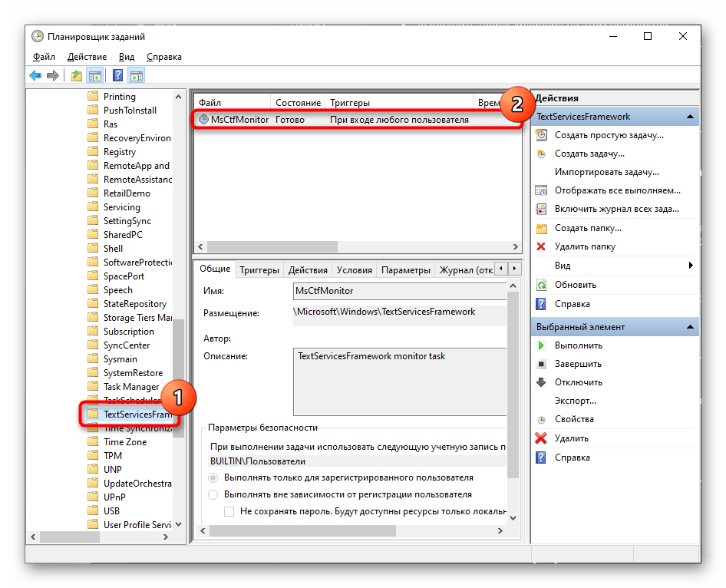Toggle the 'Не сохранять пароль' checkbox
Screen dimensions: 726x588
(229, 511)
